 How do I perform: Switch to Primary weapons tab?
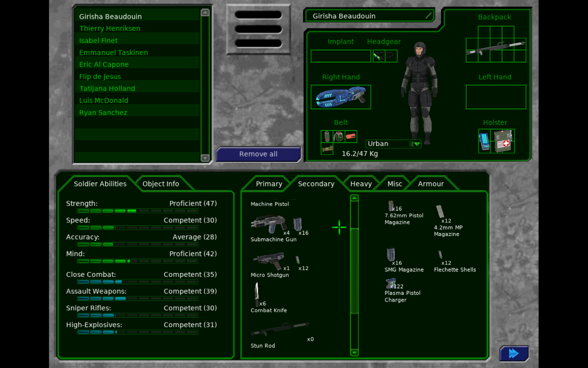coord(269,184)
